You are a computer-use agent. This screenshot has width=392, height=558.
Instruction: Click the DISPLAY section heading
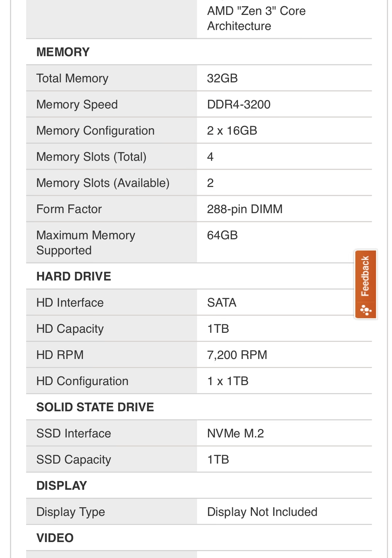[62, 485]
